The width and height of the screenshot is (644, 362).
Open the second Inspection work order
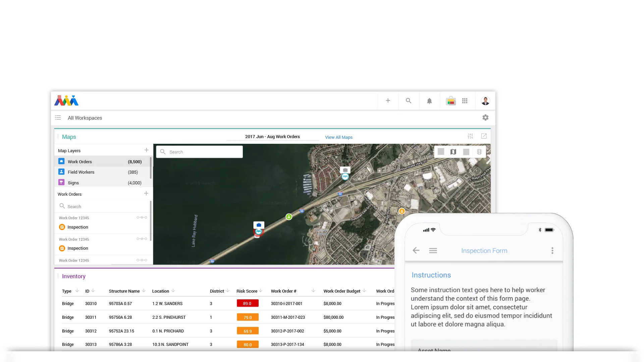click(77, 248)
